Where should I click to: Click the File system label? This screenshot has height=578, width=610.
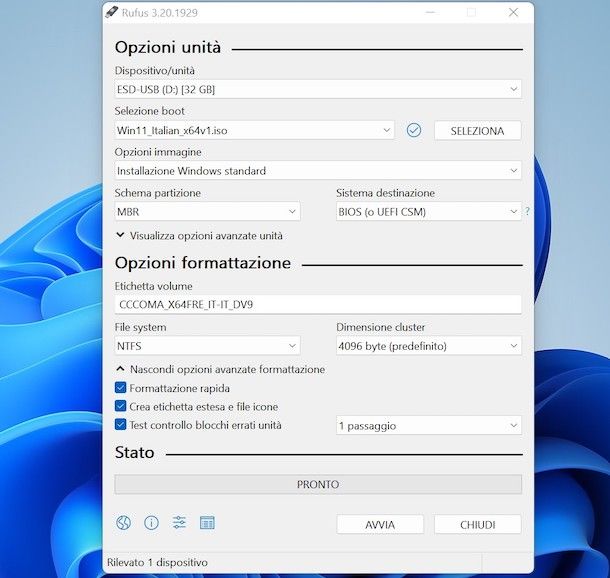(x=140, y=327)
